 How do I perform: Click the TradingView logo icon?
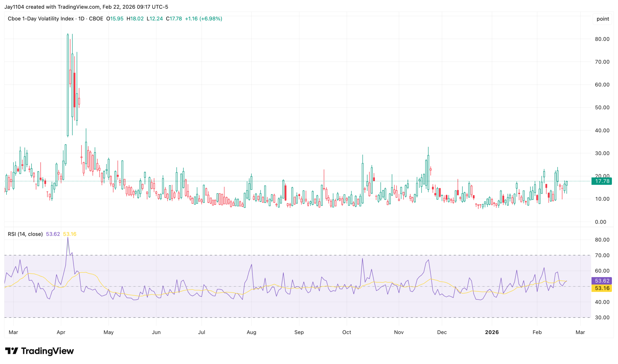[x=11, y=351]
